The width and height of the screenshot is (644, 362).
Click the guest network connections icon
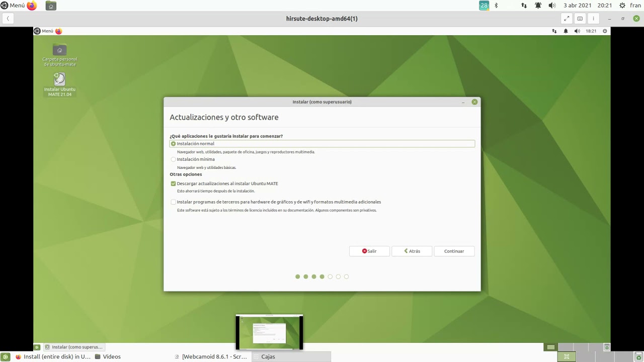click(x=554, y=31)
